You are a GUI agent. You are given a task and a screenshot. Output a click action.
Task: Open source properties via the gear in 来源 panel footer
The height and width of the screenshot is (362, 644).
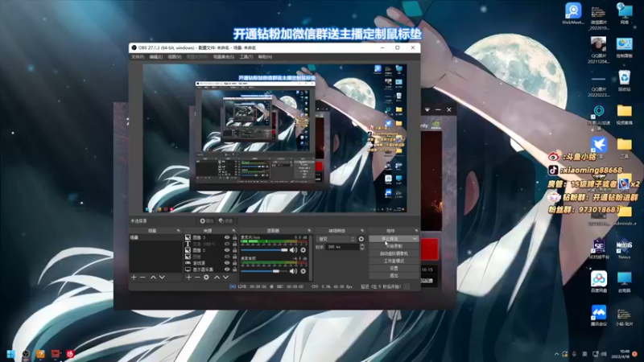[206, 278]
